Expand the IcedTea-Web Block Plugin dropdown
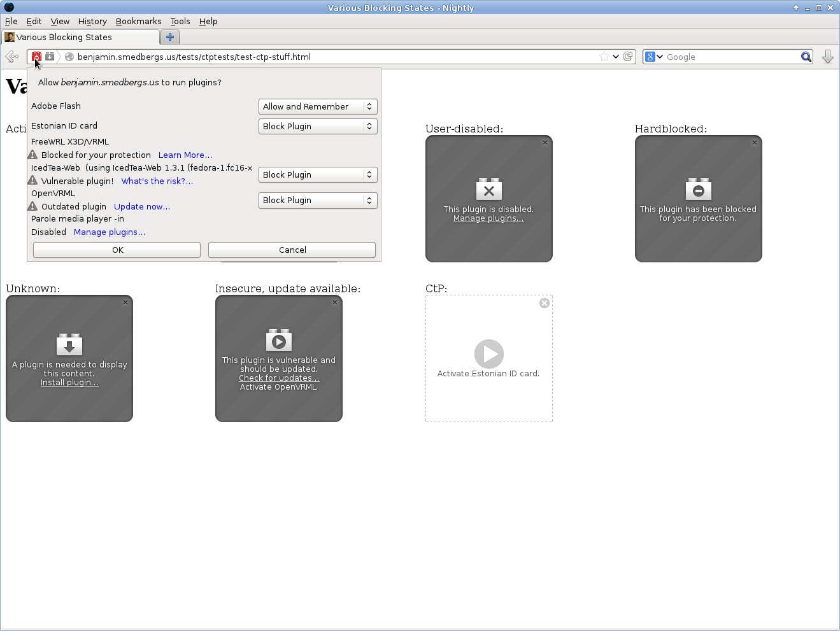The height and width of the screenshot is (631, 840). pyautogui.click(x=318, y=174)
